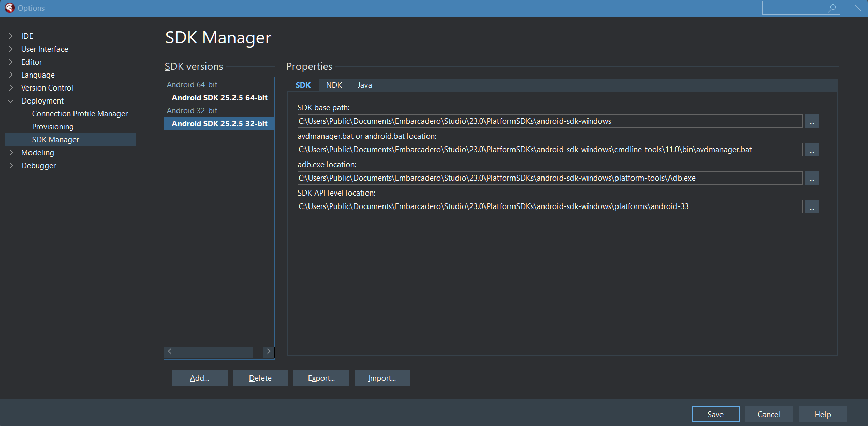Expand the Language tree node

click(11, 75)
